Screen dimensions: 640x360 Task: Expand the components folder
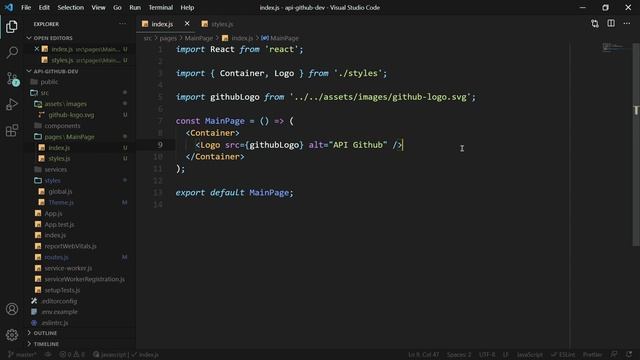[62, 126]
